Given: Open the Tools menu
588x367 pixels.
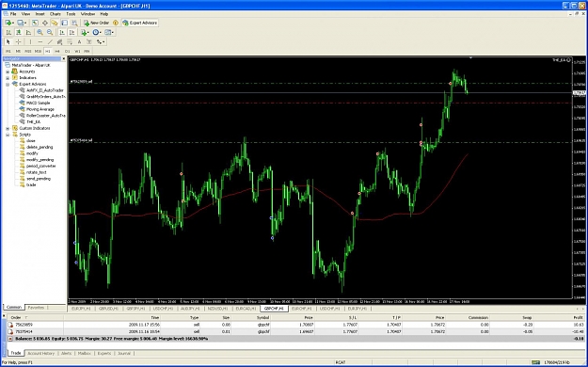Looking at the screenshot, I should coord(71,14).
